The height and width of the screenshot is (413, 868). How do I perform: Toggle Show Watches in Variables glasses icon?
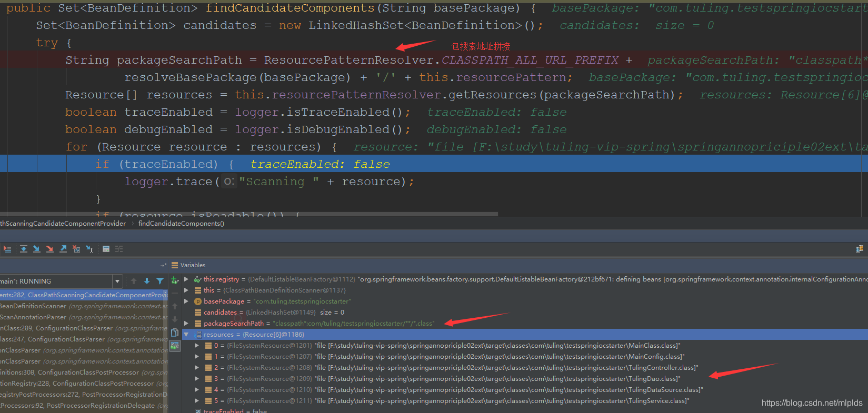pos(175,346)
